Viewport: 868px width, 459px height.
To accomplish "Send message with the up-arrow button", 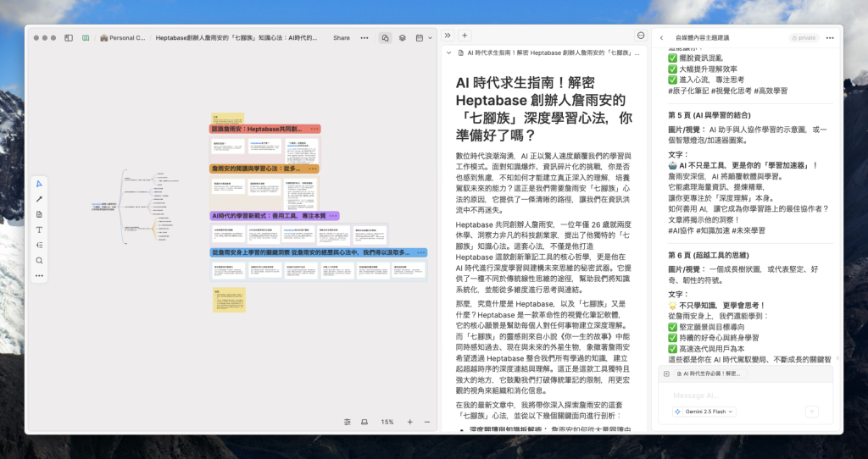I will point(812,412).
